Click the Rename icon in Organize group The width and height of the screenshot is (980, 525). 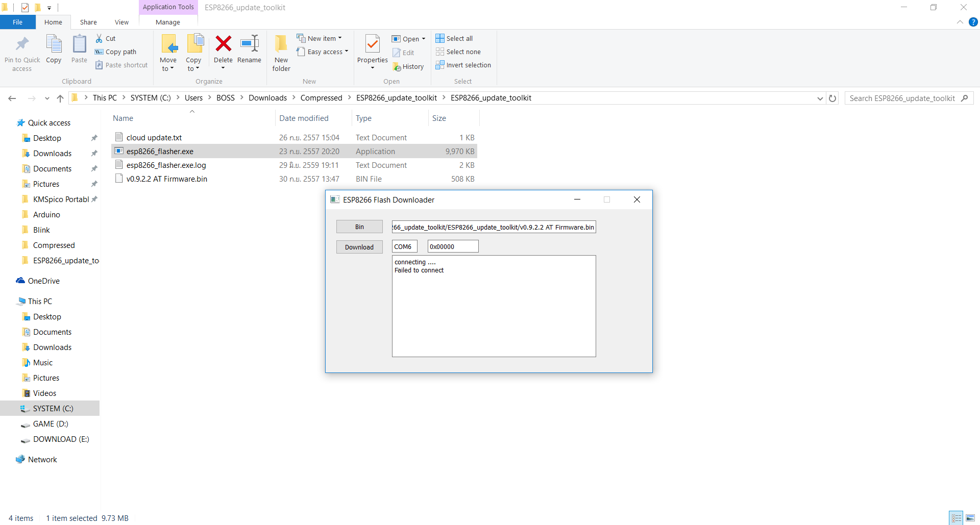pyautogui.click(x=249, y=44)
